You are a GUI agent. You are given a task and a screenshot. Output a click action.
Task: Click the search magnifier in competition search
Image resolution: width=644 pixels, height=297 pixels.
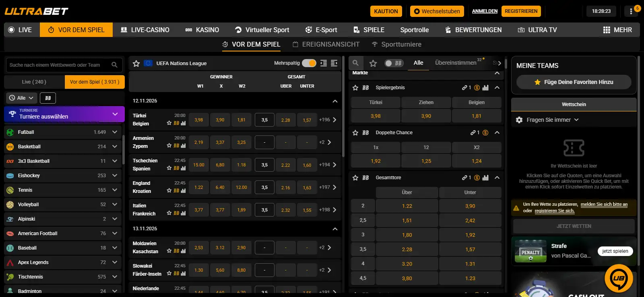click(x=115, y=65)
